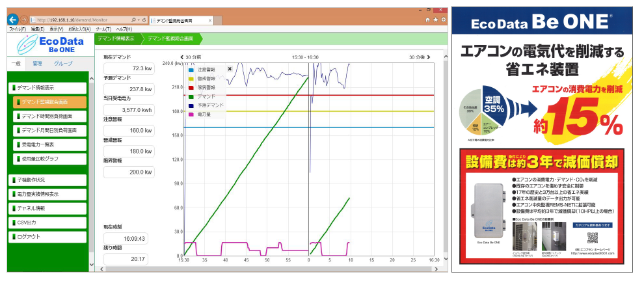
Task: Toggle the 電力量 magenta legend swatch
Action: click(191, 115)
